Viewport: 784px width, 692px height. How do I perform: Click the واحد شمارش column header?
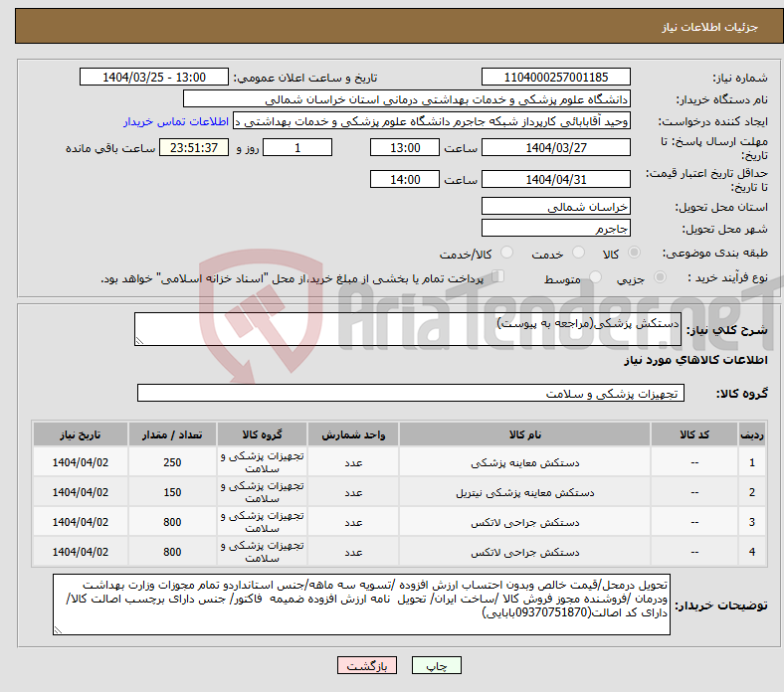point(353,434)
